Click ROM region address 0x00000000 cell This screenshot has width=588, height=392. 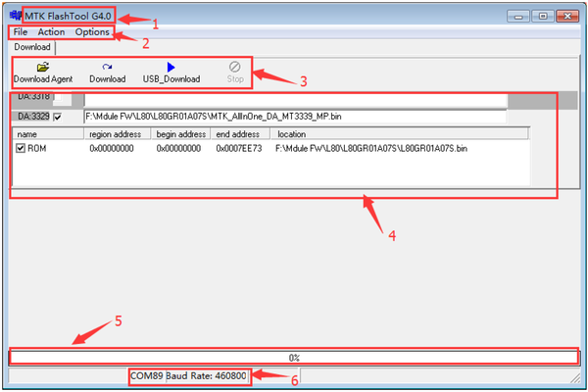[112, 149]
